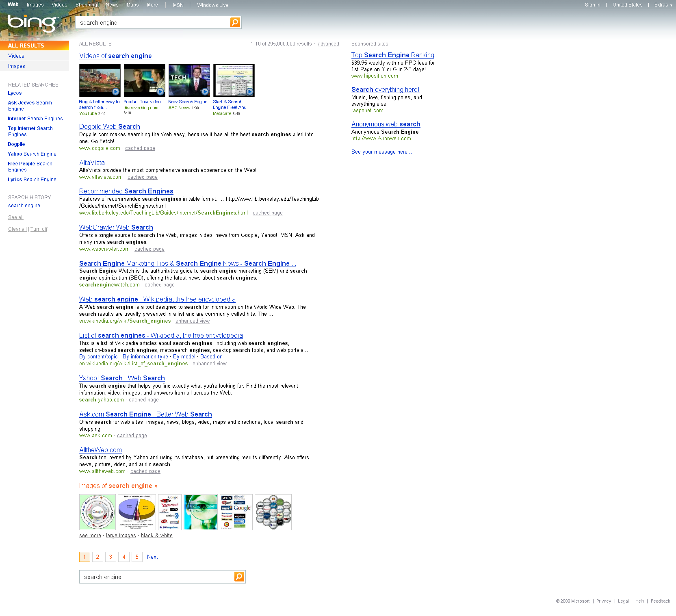Click the Bing logo
Image resolution: width=676 pixels, height=616 pixels.
click(x=32, y=22)
